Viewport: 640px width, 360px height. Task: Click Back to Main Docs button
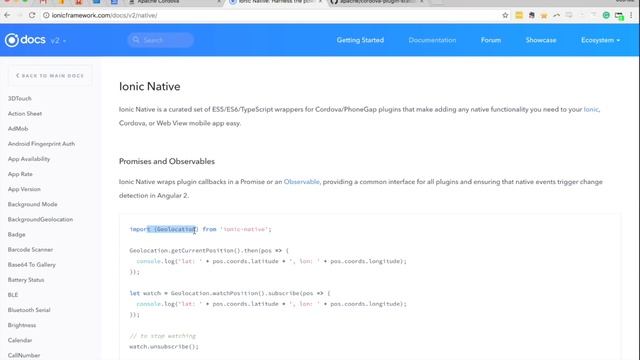click(x=50, y=76)
